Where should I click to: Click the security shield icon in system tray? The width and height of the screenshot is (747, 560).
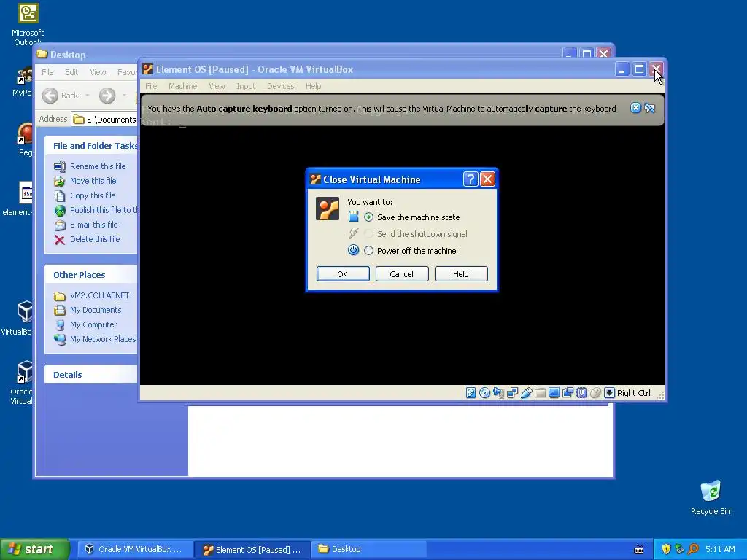pyautogui.click(x=666, y=549)
